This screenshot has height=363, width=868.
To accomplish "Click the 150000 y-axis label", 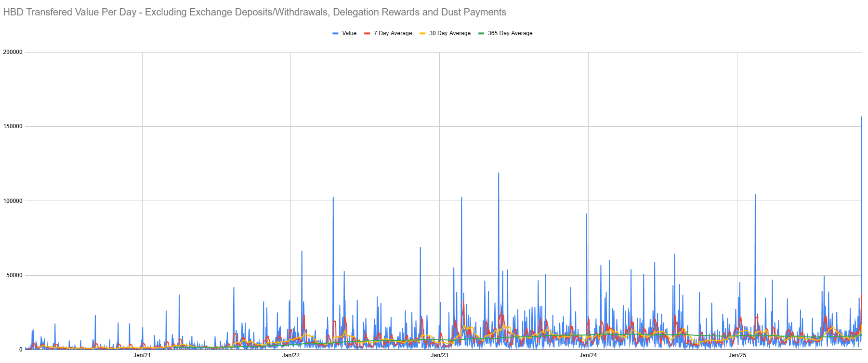I will point(13,126).
